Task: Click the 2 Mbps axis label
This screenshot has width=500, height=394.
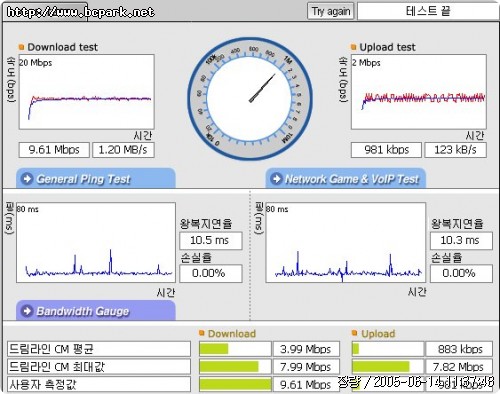Action: pyautogui.click(x=366, y=62)
